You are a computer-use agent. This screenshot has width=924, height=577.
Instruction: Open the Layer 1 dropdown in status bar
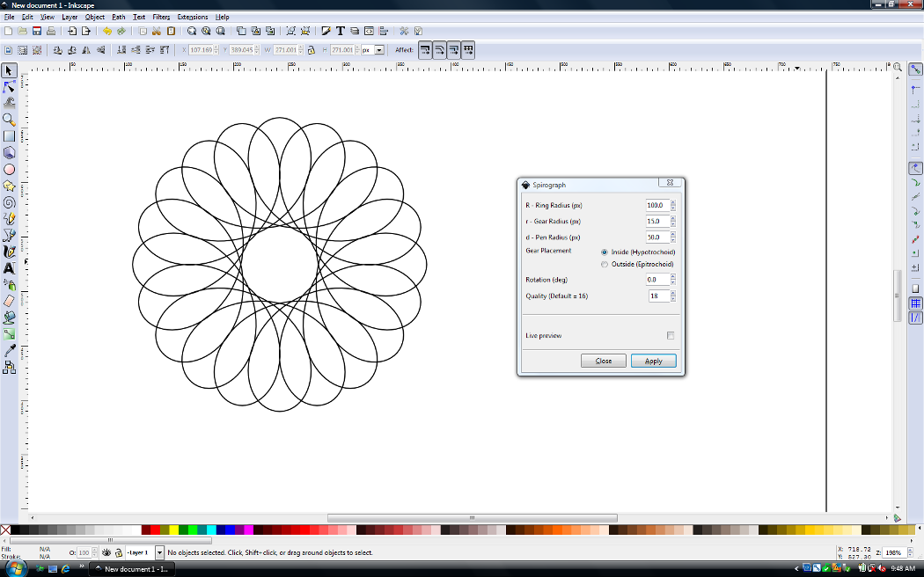coord(159,552)
